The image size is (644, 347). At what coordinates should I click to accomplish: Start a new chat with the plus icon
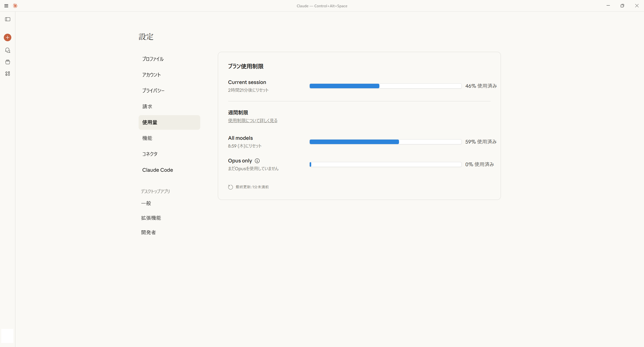(x=8, y=37)
